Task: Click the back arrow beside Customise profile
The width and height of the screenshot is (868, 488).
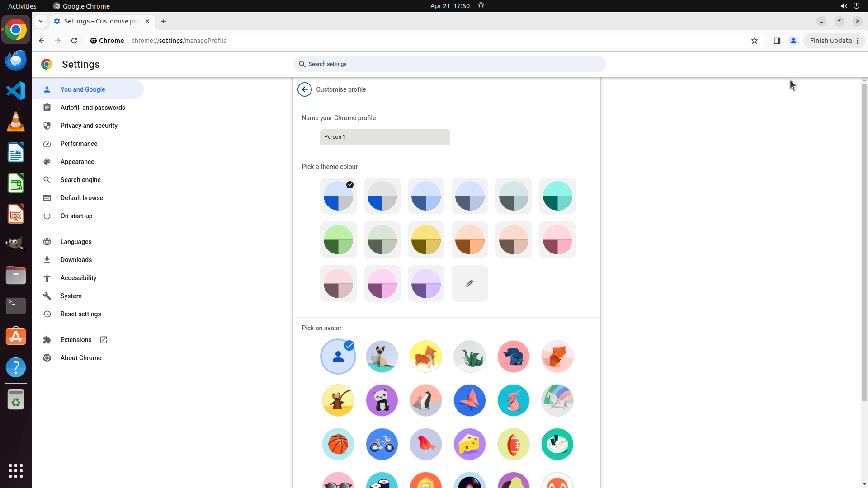Action: tap(305, 89)
